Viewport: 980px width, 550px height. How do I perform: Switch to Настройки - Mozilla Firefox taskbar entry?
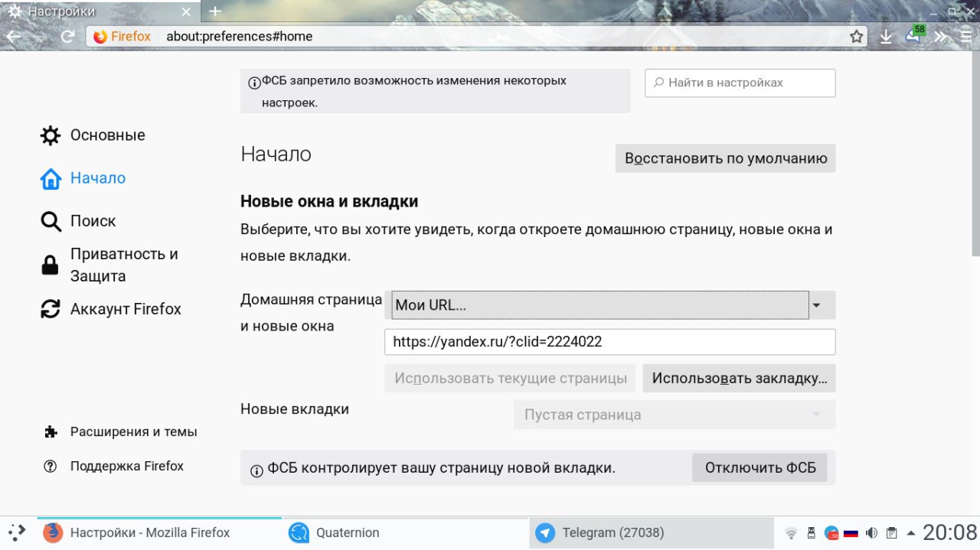click(x=159, y=532)
